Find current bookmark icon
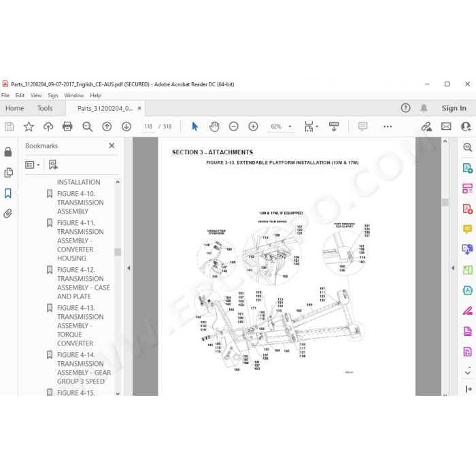 53,165
